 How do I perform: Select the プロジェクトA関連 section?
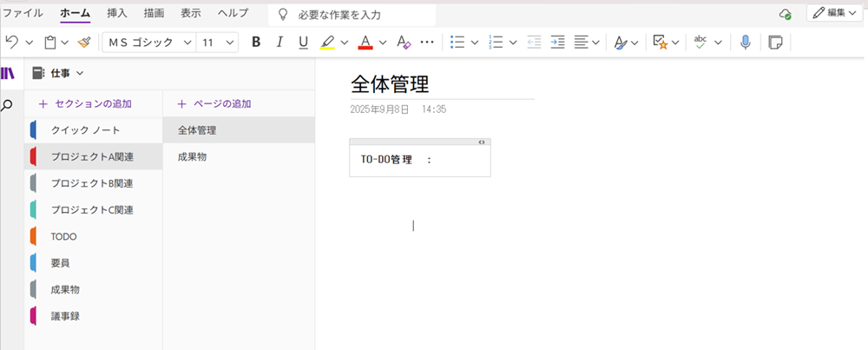(x=94, y=156)
